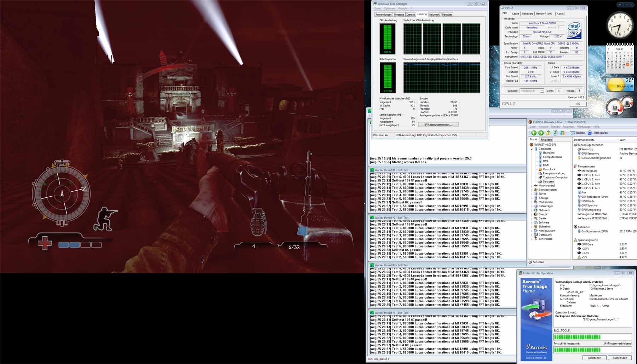Image resolution: width=637 pixels, height=364 pixels.
Task: Switch to Benutzer tab in Task Manager
Action: [447, 15]
